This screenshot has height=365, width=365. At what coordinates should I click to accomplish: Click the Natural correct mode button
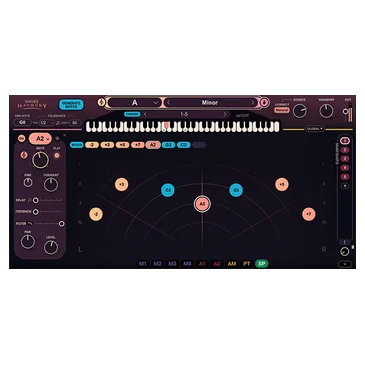(282, 110)
